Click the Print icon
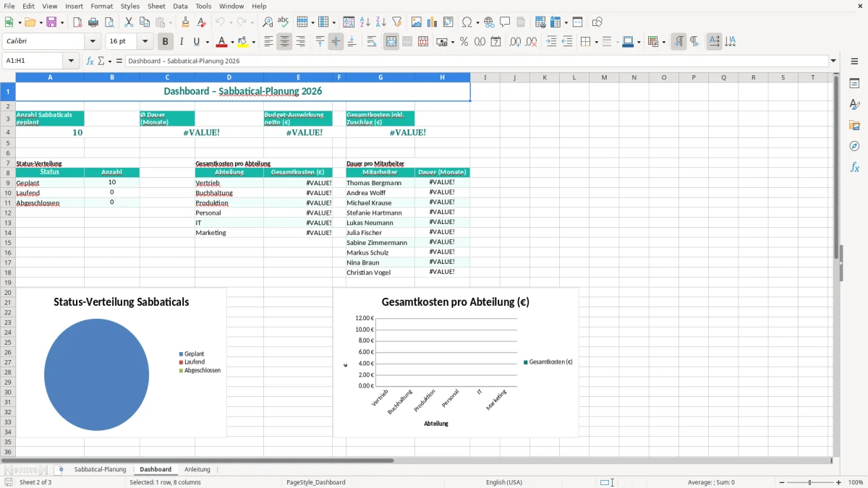This screenshot has height=488, width=868. click(x=93, y=22)
